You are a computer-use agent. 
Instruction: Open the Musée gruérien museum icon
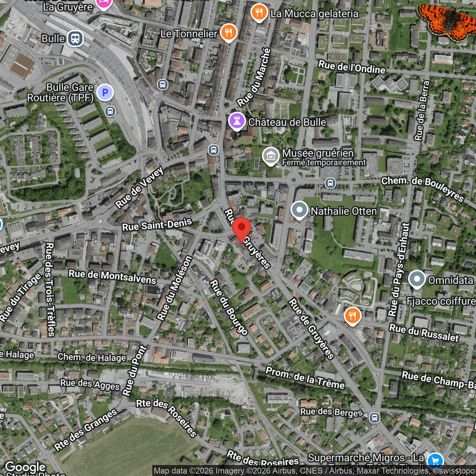(x=271, y=156)
